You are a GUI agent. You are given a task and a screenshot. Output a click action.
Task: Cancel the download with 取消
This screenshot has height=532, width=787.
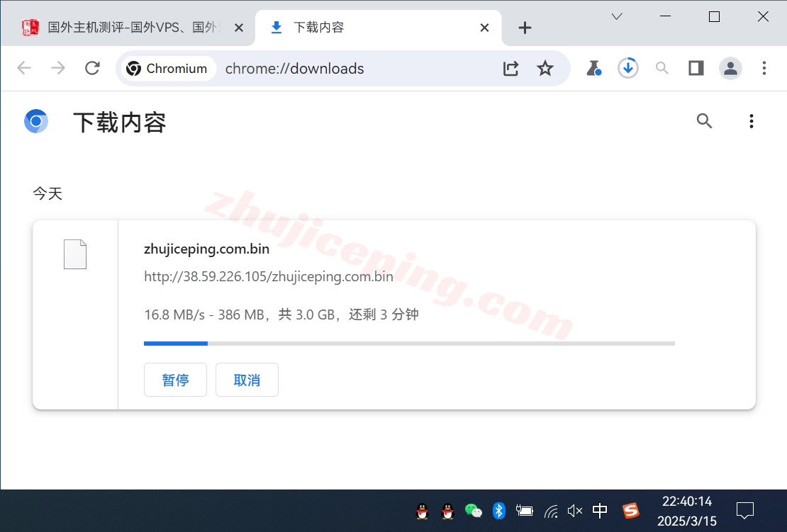[x=247, y=380]
